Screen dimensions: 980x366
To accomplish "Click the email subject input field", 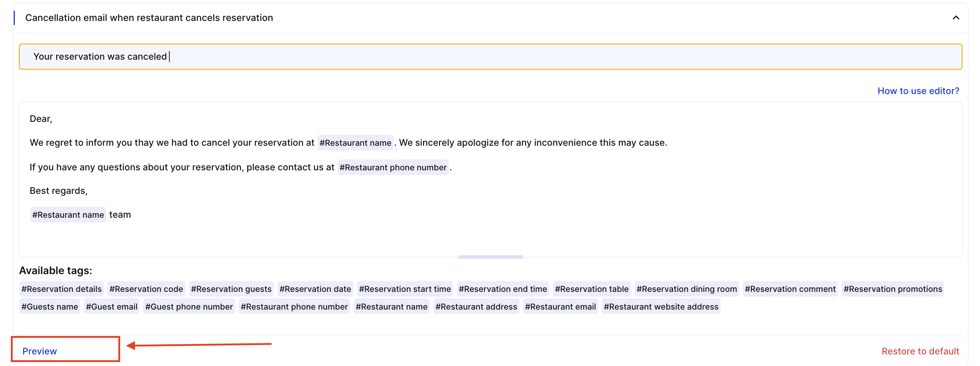I will [x=490, y=57].
